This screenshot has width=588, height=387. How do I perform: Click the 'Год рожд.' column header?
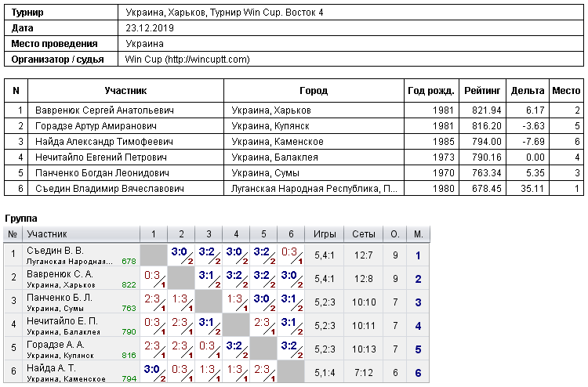click(431, 91)
